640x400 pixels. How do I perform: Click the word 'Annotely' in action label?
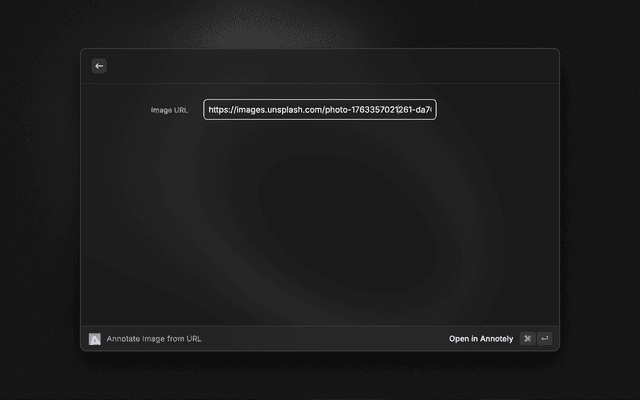496,339
